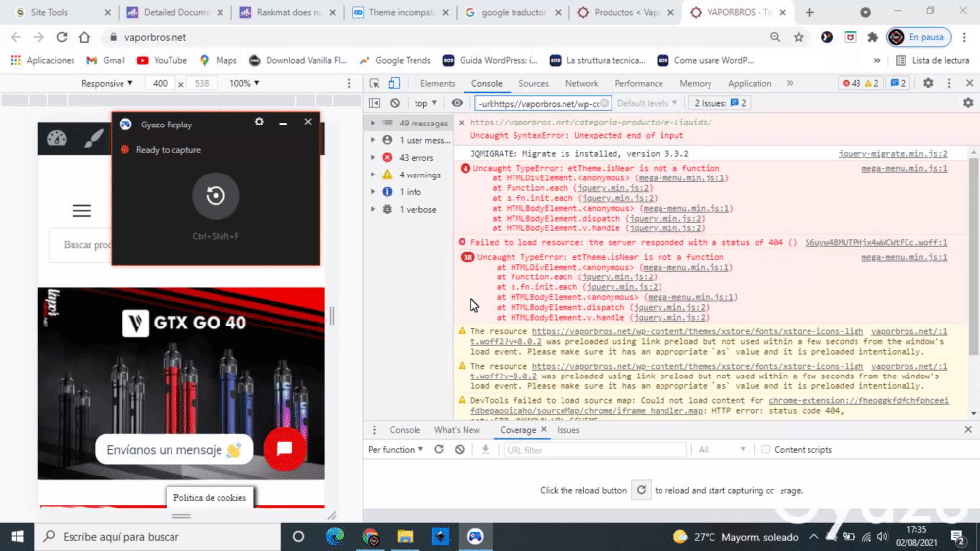980x551 pixels.
Task: Click the zoom magnifier icon in address bar
Action: coord(775,37)
